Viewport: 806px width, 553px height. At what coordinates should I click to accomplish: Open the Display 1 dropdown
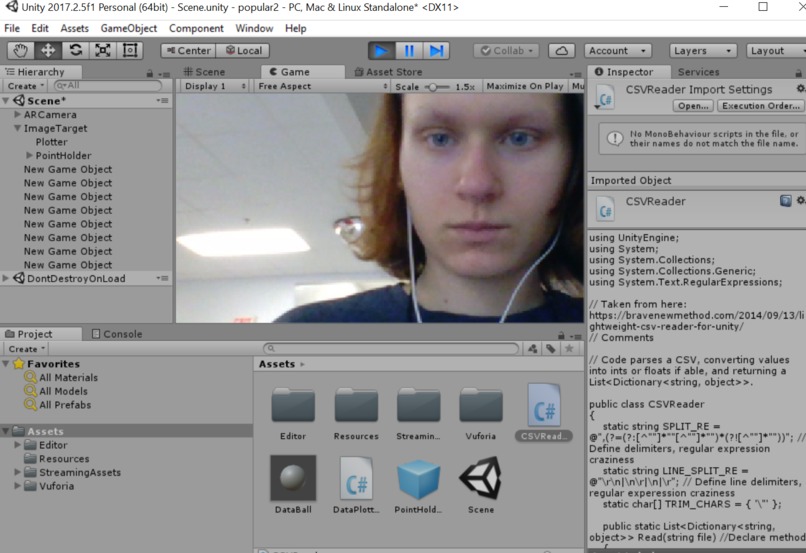215,86
